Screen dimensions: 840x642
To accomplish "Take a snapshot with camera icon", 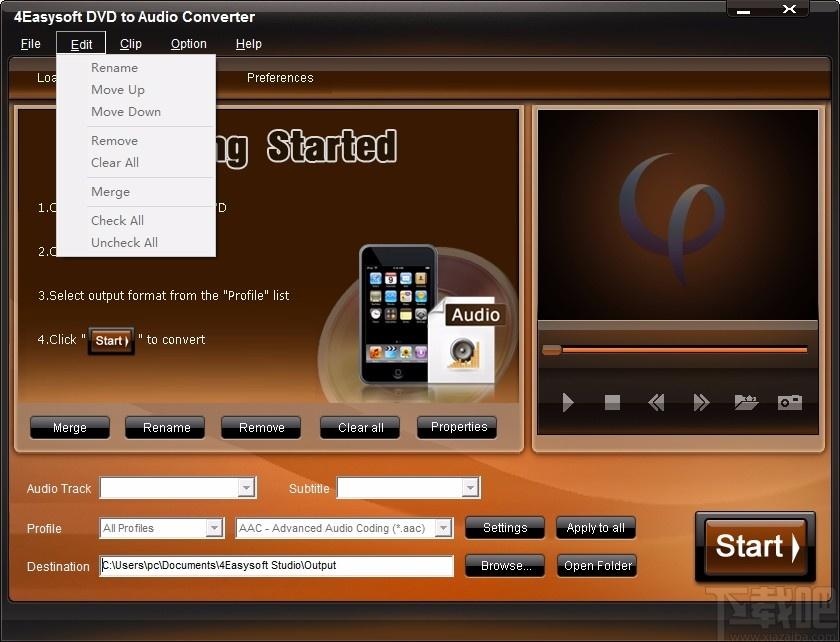I will (790, 402).
